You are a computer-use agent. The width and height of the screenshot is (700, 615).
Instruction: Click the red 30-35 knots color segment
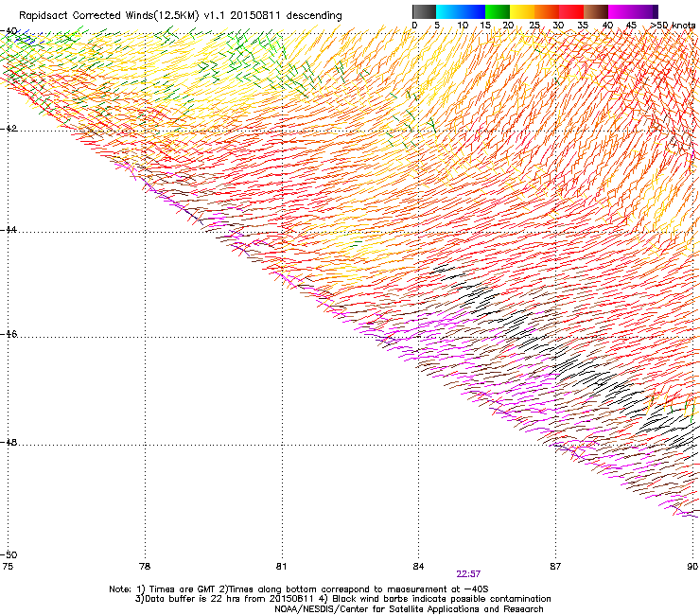pos(571,11)
